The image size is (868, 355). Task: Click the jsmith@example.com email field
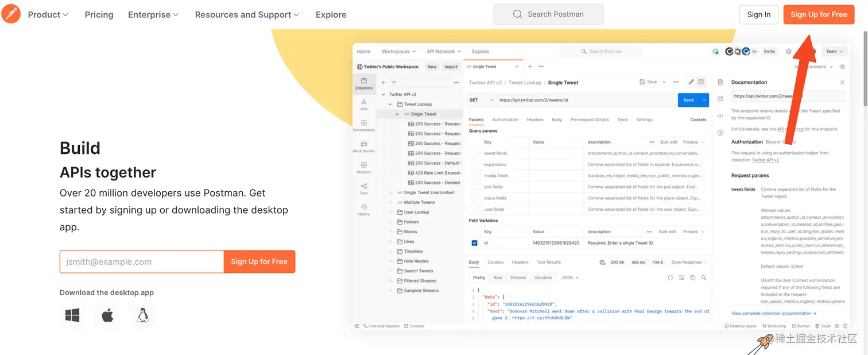(142, 261)
